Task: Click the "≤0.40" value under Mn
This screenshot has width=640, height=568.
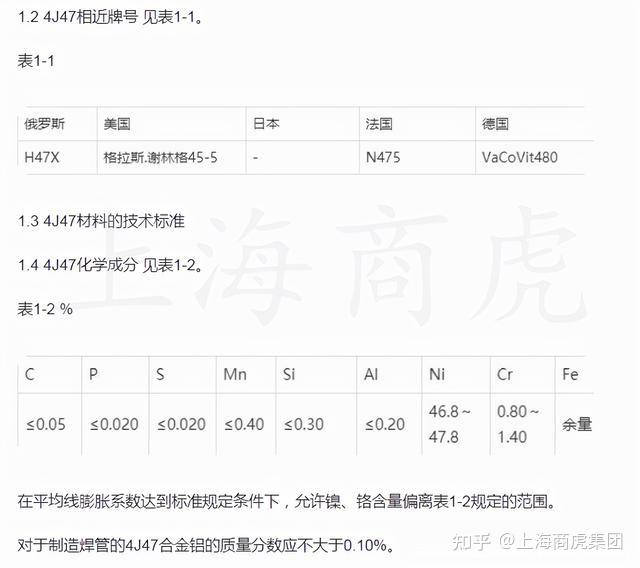Action: [244, 425]
